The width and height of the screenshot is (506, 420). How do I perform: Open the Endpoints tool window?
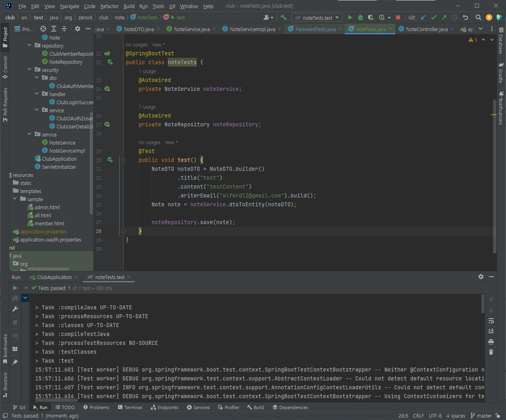pos(164,407)
